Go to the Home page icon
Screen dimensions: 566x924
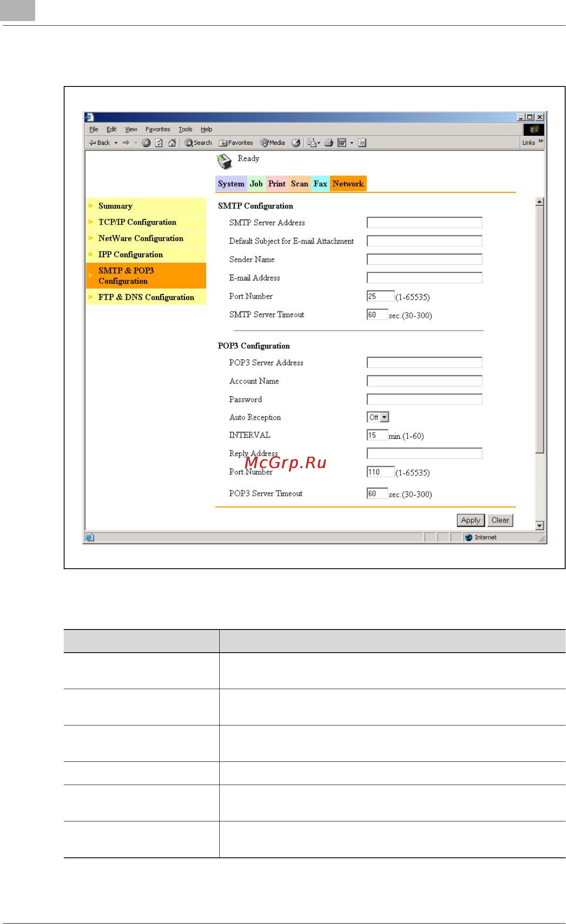tap(172, 143)
